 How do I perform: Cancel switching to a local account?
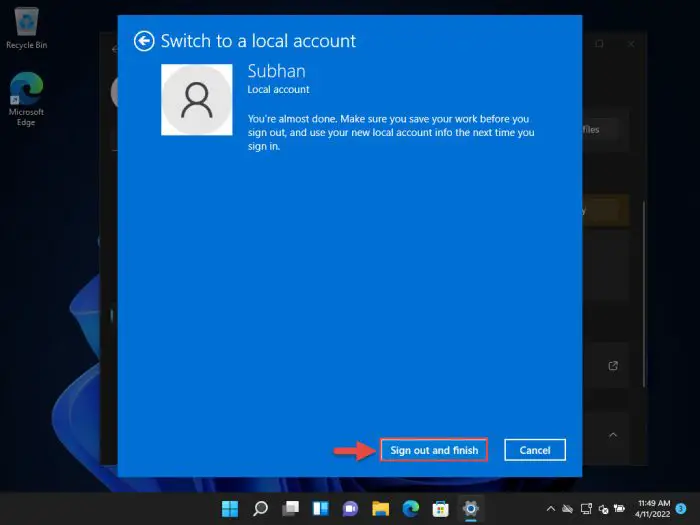[x=535, y=450]
